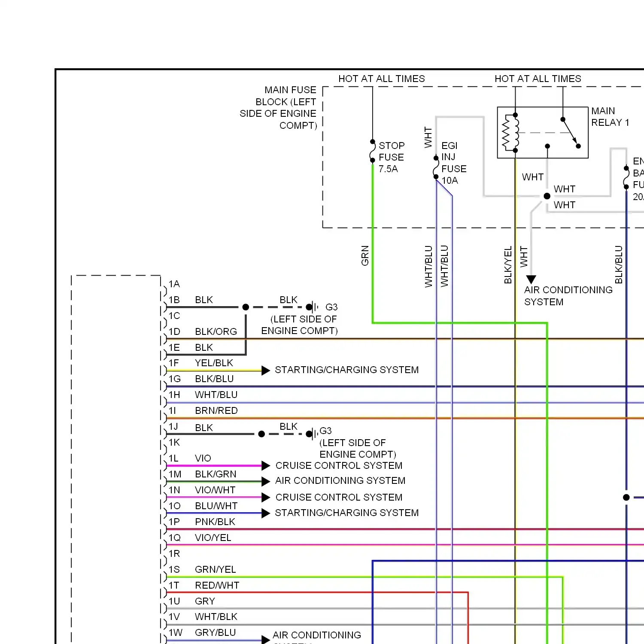The image size is (644, 644).
Task: Click the VIO label at pin 1L
Action: 203,458
